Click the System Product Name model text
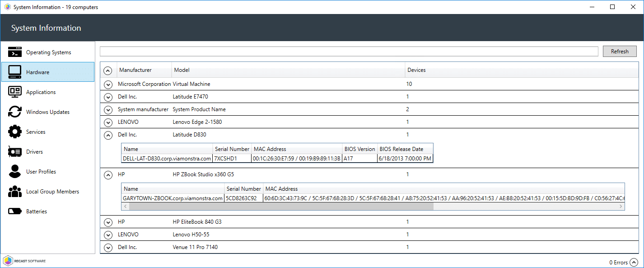 pos(199,109)
